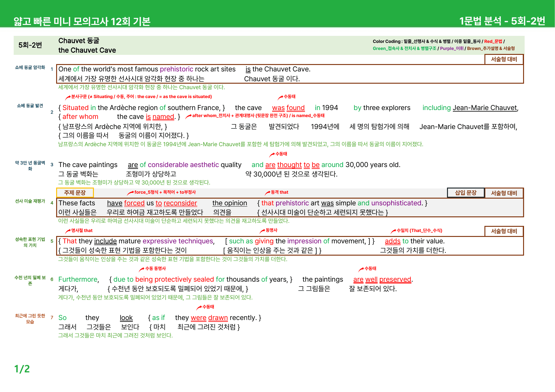
Task: Select the side label '수천 년의 밀폐 보존'
Action: pyautogui.click(x=30, y=280)
